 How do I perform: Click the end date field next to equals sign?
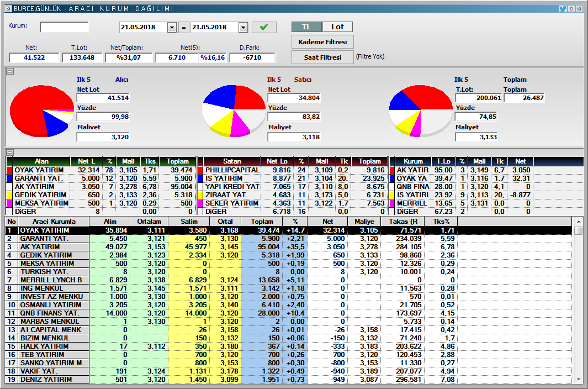tap(215, 28)
